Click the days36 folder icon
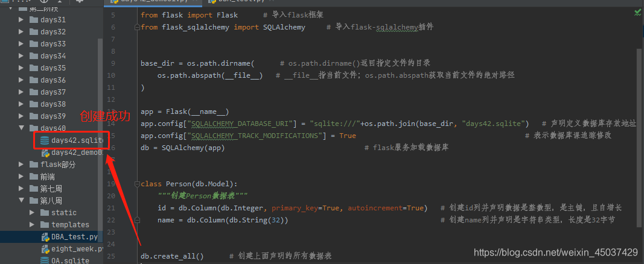Image resolution: width=644 pixels, height=264 pixels. [34, 80]
